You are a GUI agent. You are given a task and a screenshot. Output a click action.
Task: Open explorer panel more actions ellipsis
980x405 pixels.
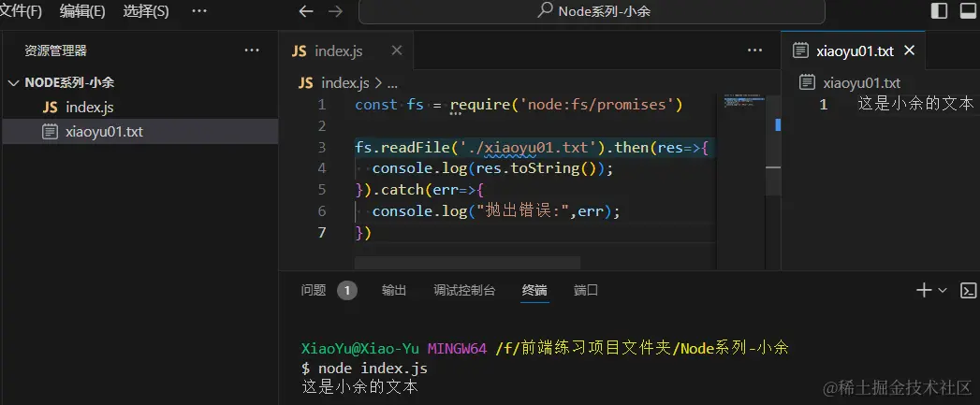click(x=252, y=51)
